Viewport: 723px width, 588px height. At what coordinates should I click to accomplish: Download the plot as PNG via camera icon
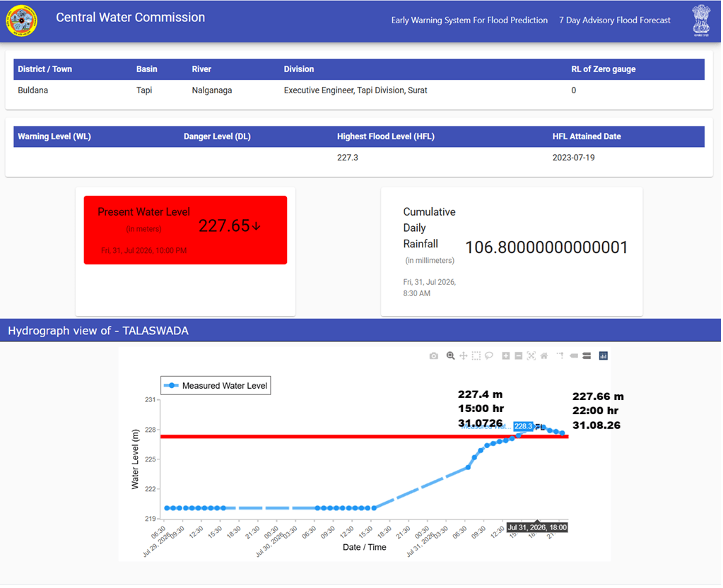click(433, 356)
